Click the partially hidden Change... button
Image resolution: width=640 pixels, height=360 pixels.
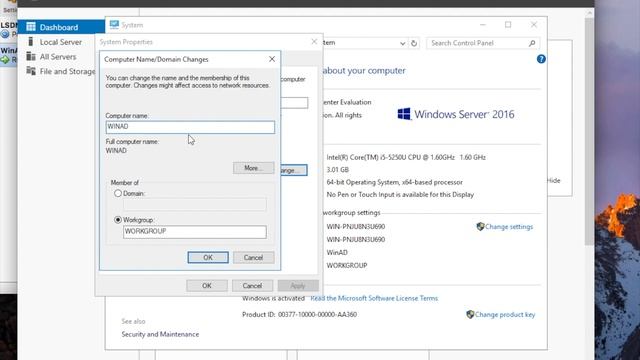[294, 170]
